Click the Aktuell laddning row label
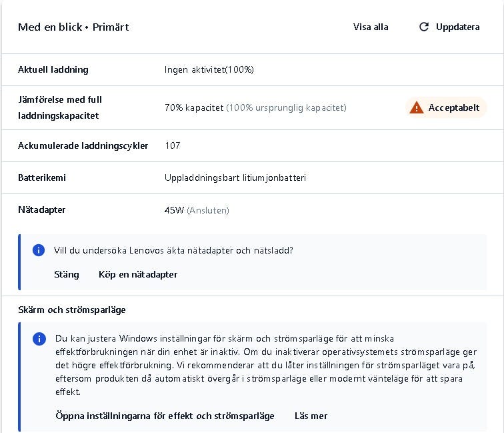 tap(53, 69)
